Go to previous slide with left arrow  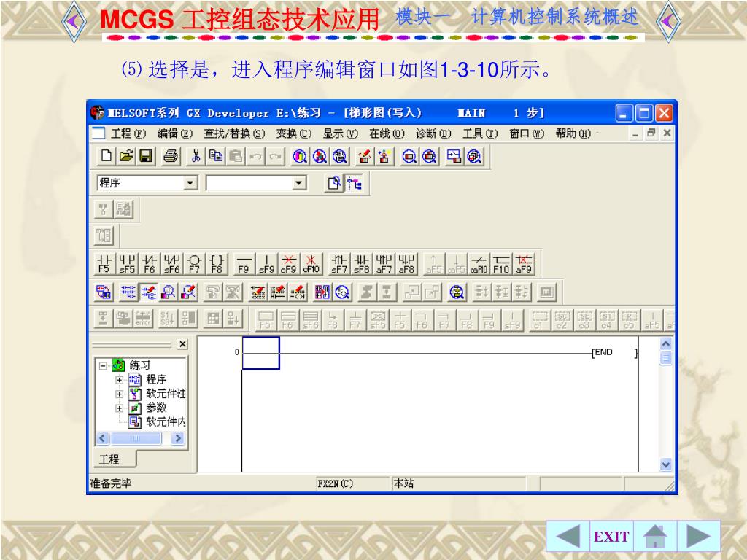(568, 537)
